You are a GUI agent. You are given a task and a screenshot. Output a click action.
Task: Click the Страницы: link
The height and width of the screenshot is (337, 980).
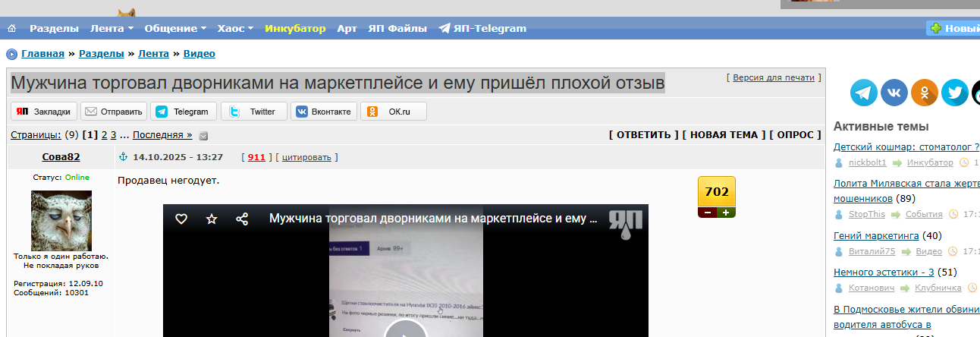(36, 135)
